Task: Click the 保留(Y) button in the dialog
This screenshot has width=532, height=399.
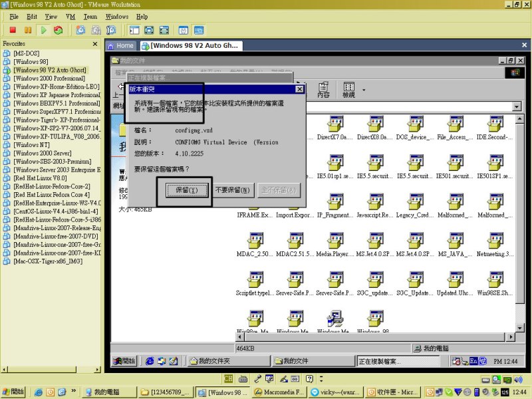Action: [x=187, y=190]
